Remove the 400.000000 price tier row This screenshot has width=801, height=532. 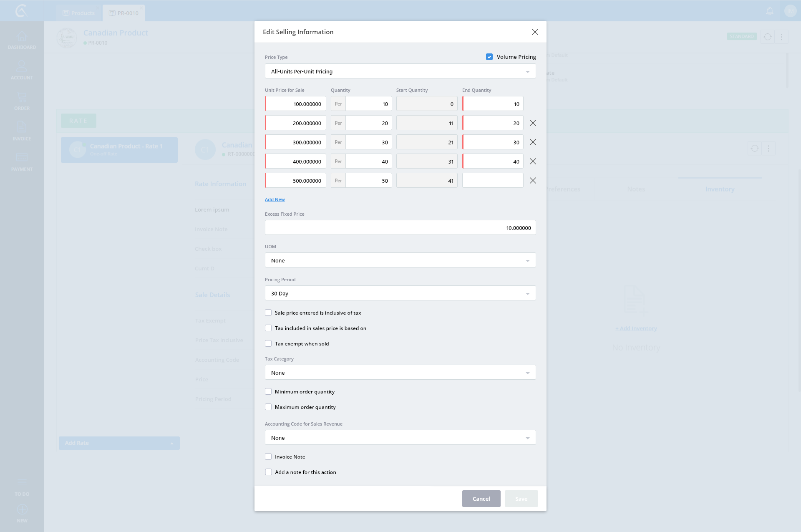tap(533, 161)
